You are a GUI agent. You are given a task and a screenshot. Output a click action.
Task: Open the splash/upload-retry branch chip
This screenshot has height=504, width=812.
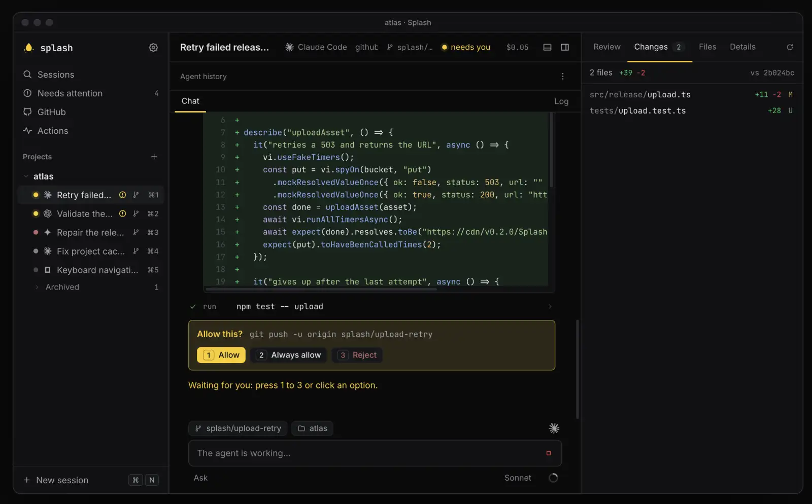coord(238,428)
